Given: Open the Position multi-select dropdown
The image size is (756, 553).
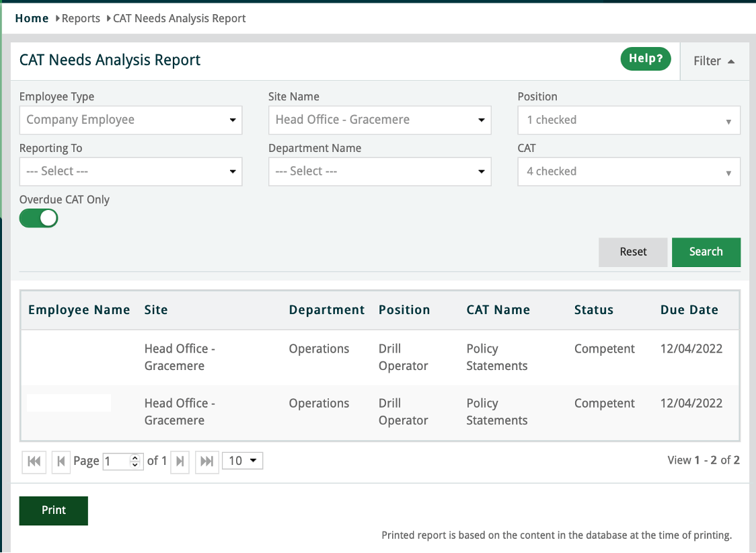Looking at the screenshot, I should 628,120.
